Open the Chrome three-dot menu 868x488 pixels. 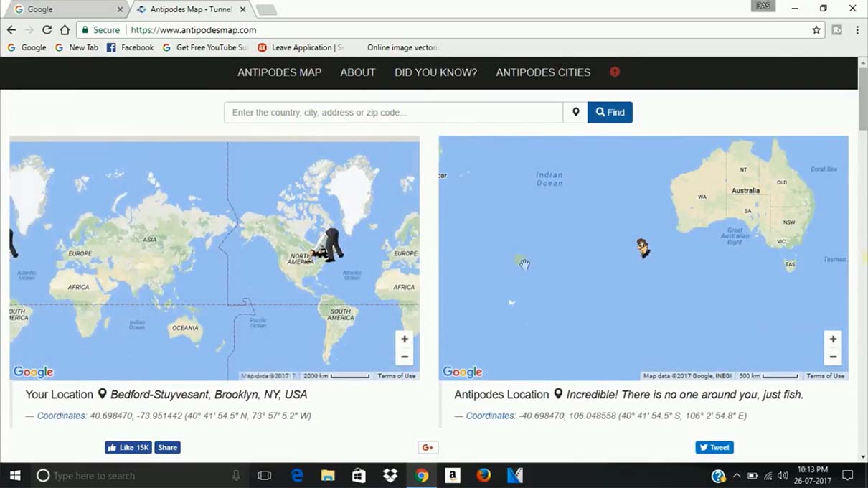point(857,30)
